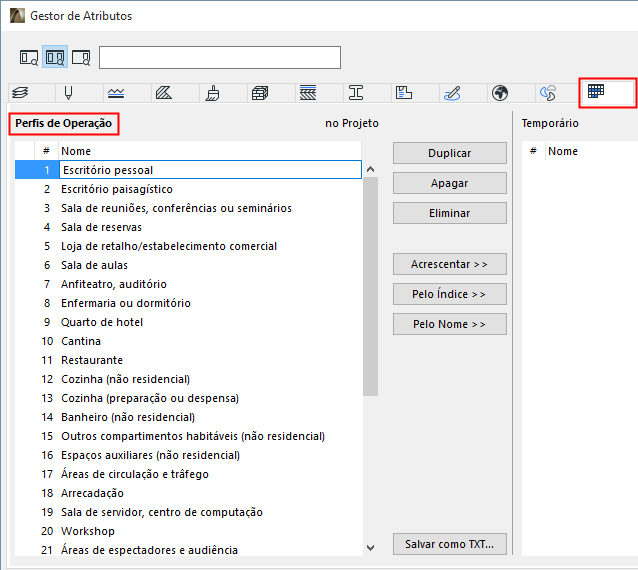Click the Temporário list # header

click(x=533, y=151)
